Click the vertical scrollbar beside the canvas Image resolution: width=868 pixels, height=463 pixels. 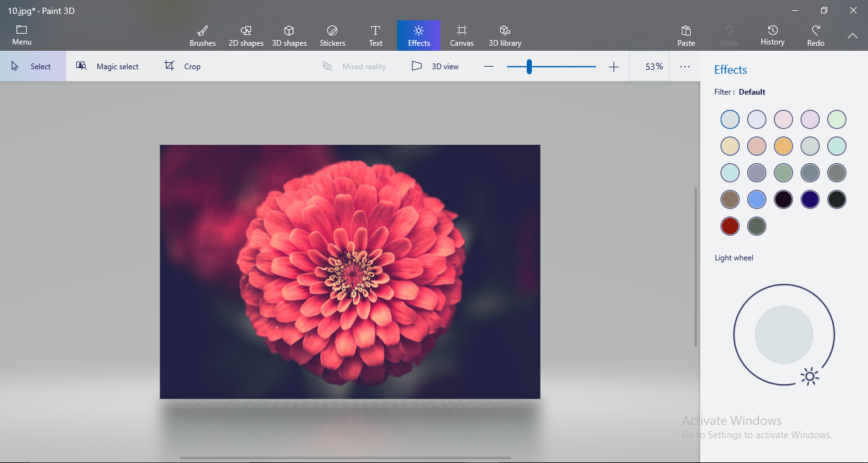[696, 267]
